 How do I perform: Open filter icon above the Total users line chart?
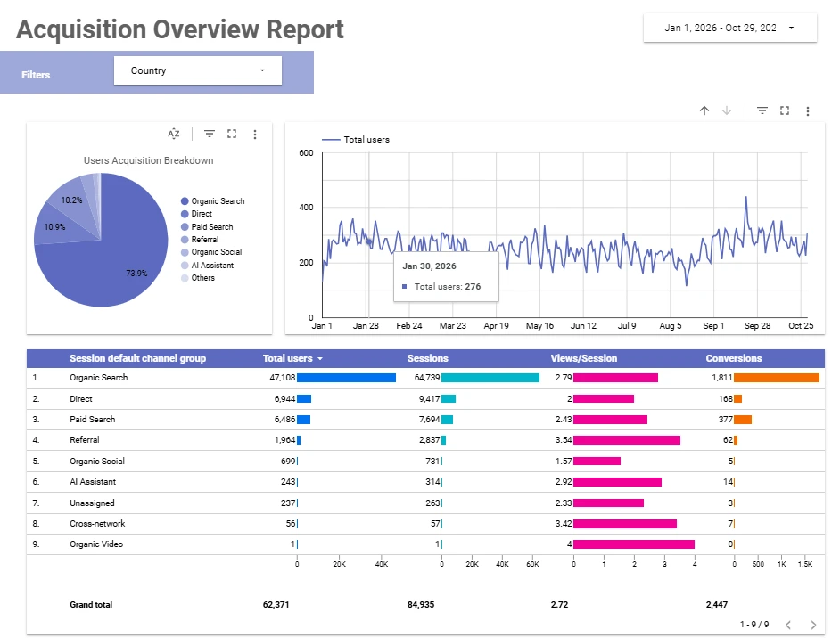(x=762, y=110)
